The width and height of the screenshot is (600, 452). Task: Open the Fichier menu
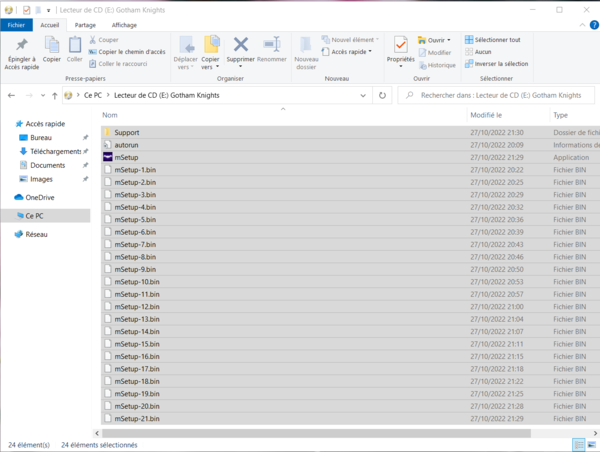[x=16, y=25]
